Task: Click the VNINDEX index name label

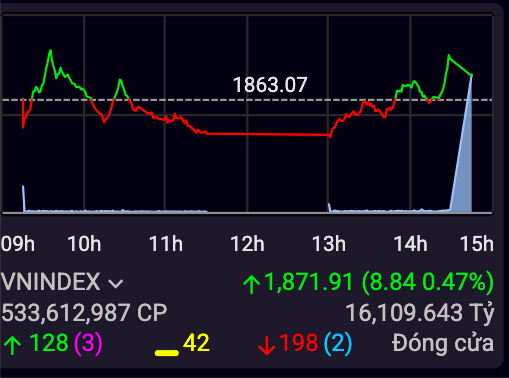Action: [51, 282]
